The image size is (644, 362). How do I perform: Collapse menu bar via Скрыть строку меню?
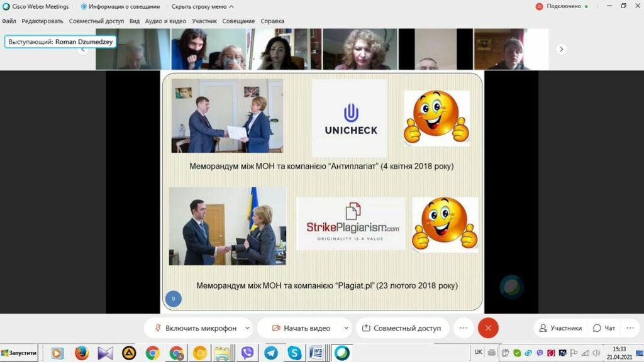(203, 6)
